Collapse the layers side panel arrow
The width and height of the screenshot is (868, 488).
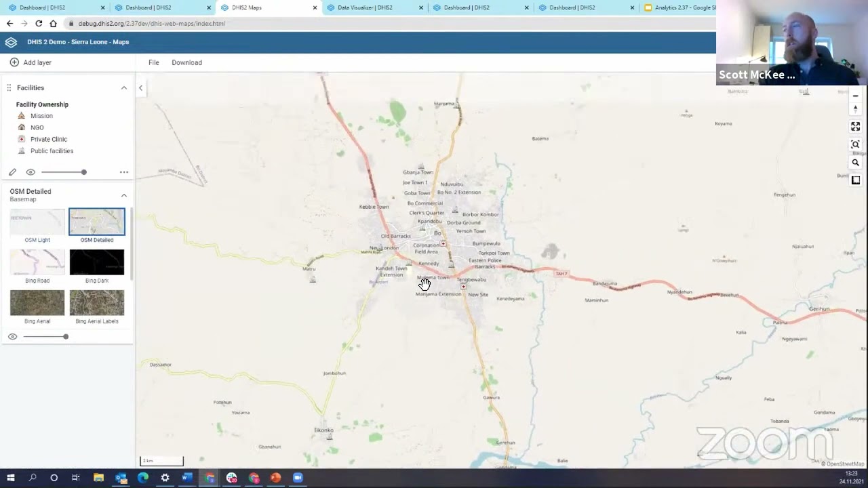click(x=140, y=88)
